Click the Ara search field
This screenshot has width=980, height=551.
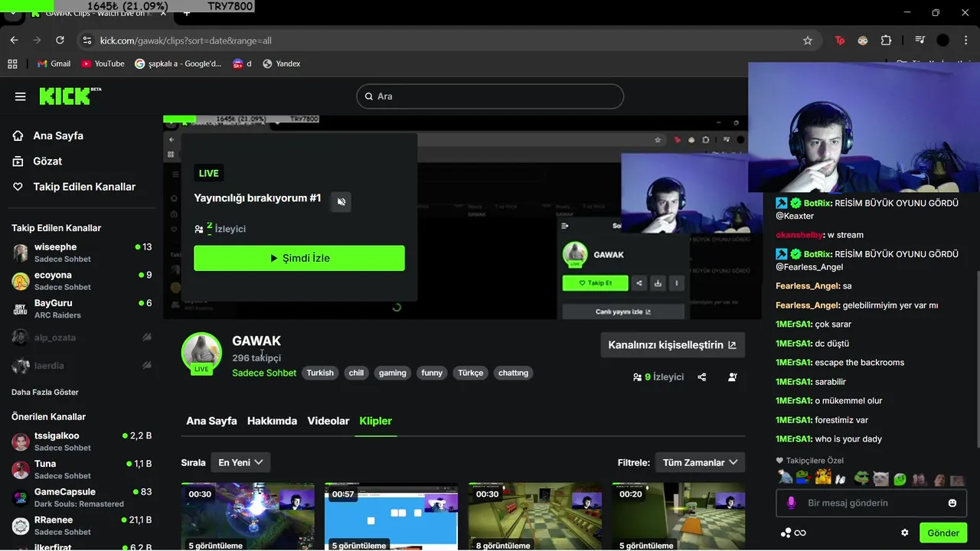tap(490, 96)
